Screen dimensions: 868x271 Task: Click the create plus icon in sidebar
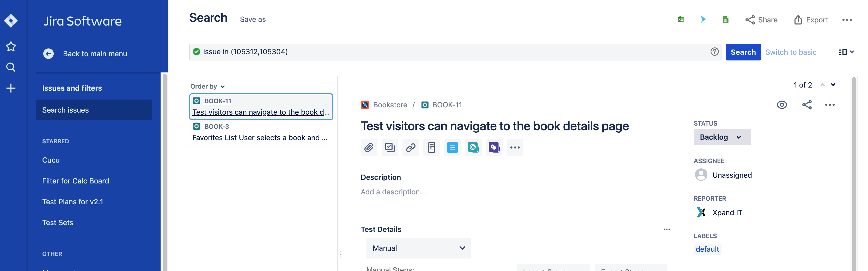11,88
